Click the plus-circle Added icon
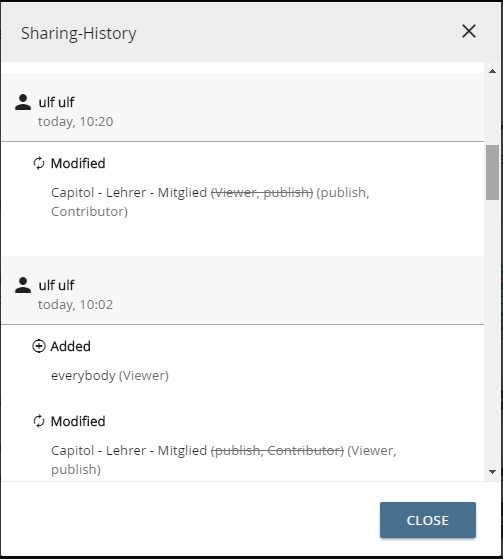 39,346
